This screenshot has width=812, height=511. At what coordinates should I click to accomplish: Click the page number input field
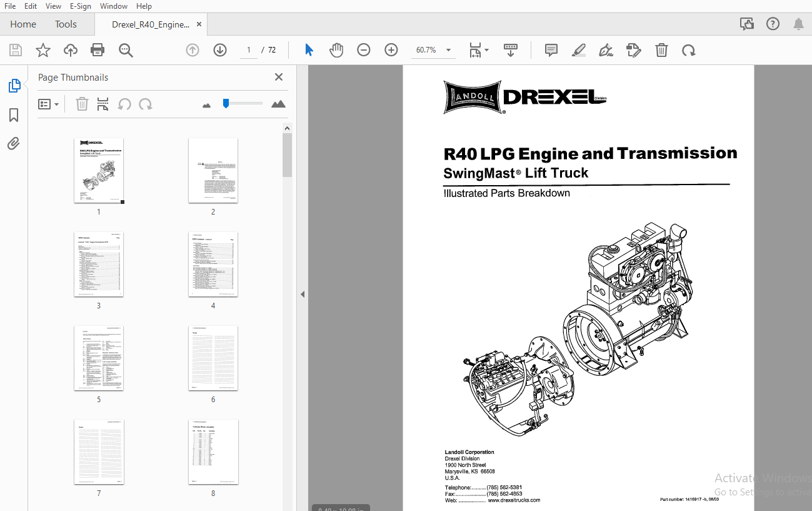tap(248, 50)
